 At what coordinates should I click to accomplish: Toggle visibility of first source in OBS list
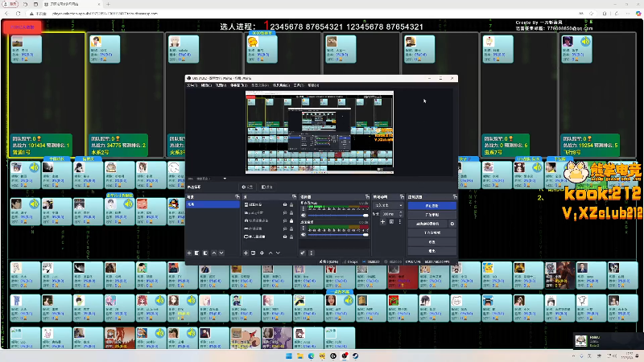click(x=285, y=204)
